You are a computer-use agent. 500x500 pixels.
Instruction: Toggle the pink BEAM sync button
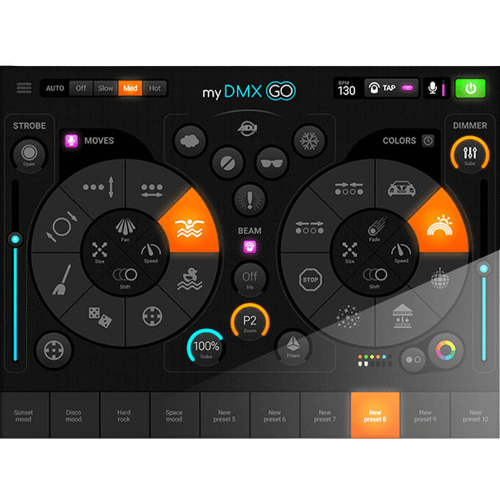[250, 247]
